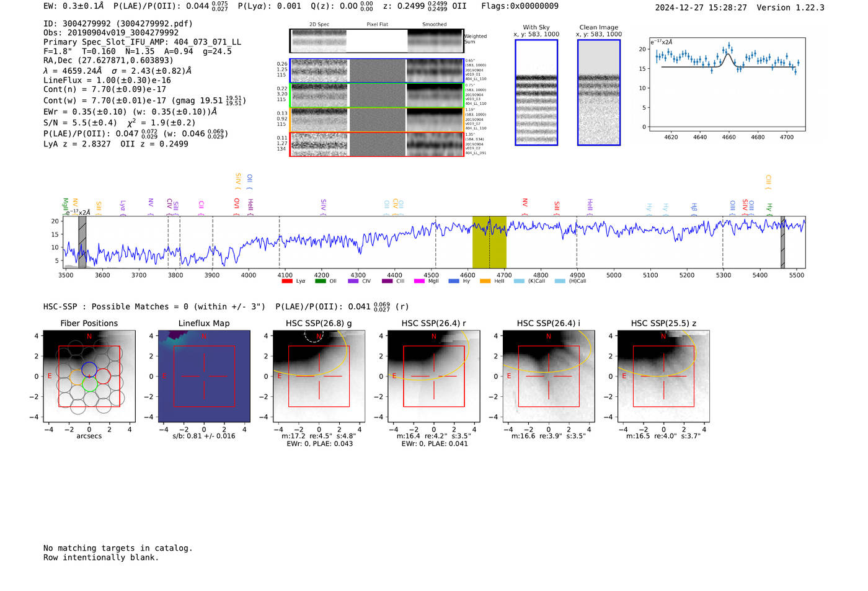Select the Weighted Sum 2D spectrum row

[376, 40]
